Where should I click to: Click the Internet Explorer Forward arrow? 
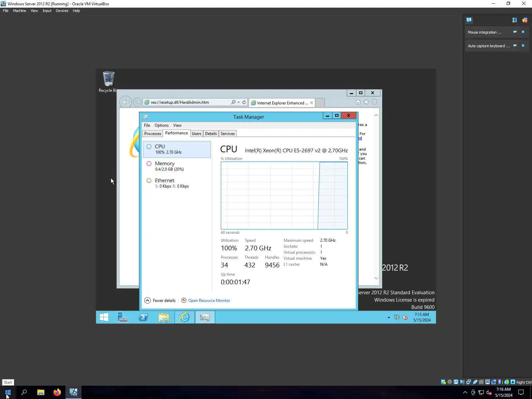pyautogui.click(x=137, y=102)
